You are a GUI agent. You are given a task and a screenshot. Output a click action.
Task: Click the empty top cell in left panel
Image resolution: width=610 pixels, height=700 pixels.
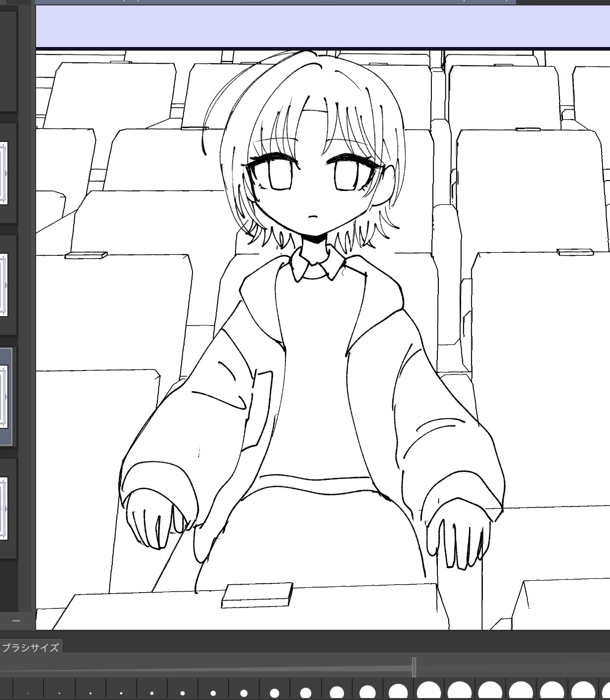[8, 59]
